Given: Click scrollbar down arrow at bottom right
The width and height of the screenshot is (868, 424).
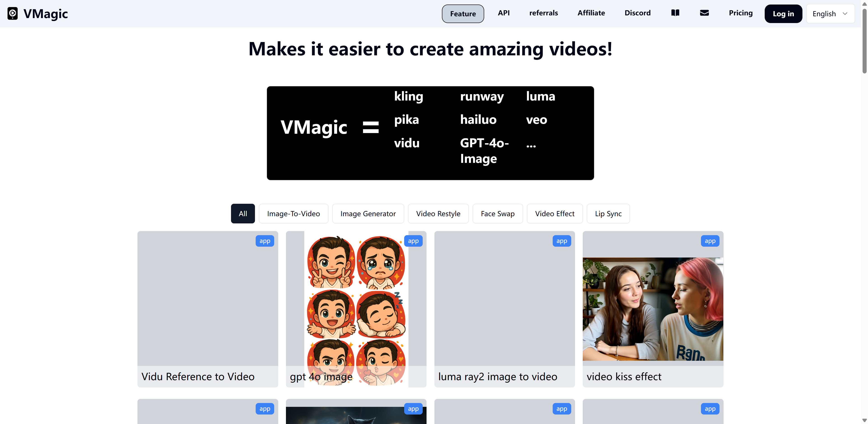Looking at the screenshot, I should (864, 420).
